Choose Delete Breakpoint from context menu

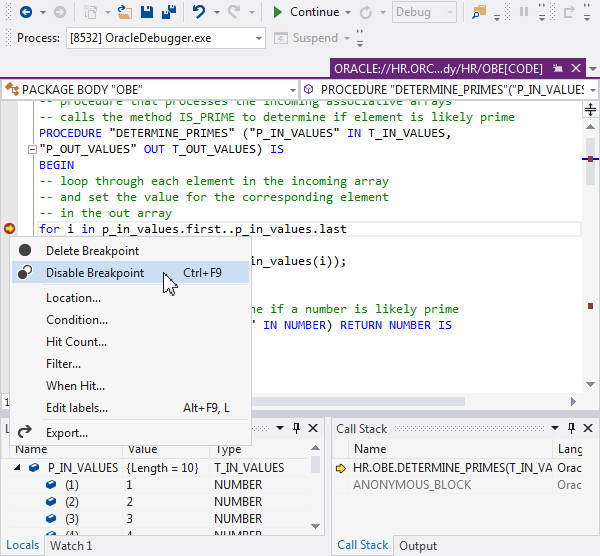92,251
